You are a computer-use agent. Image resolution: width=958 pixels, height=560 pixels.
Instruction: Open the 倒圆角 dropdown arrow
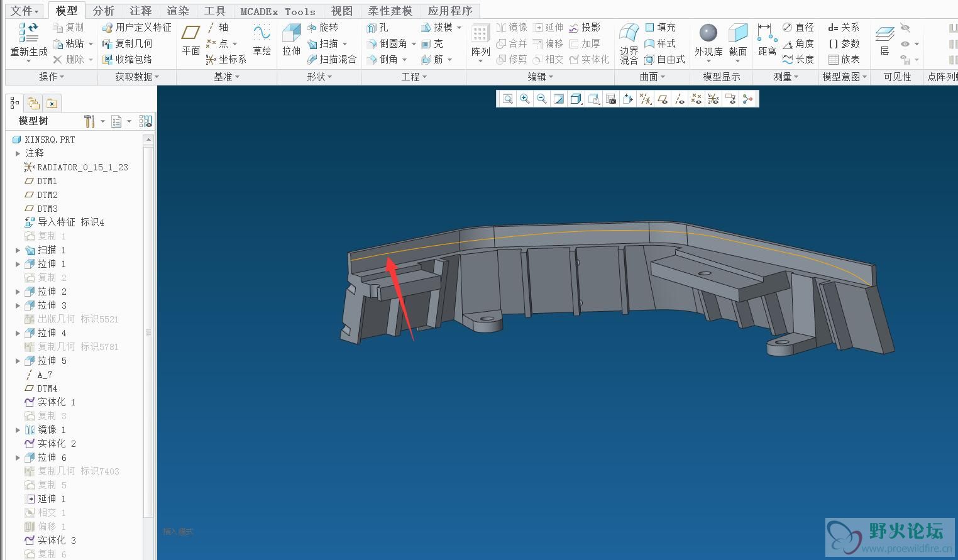pyautogui.click(x=414, y=44)
